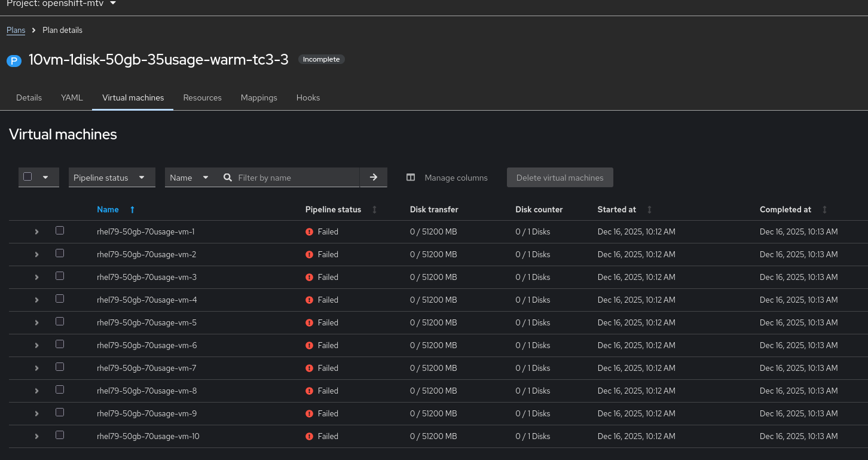This screenshot has width=868, height=460.
Task: Open the Mappings tab
Action: point(259,98)
